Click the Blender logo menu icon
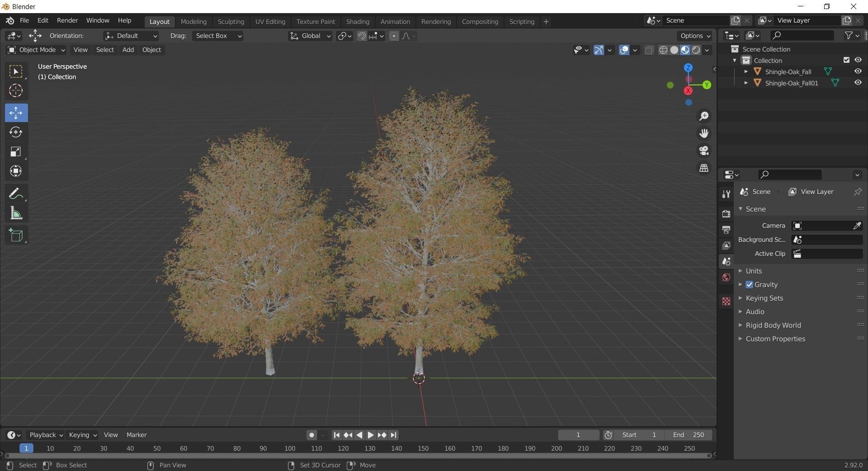This screenshot has height=471, width=868. 10,21
